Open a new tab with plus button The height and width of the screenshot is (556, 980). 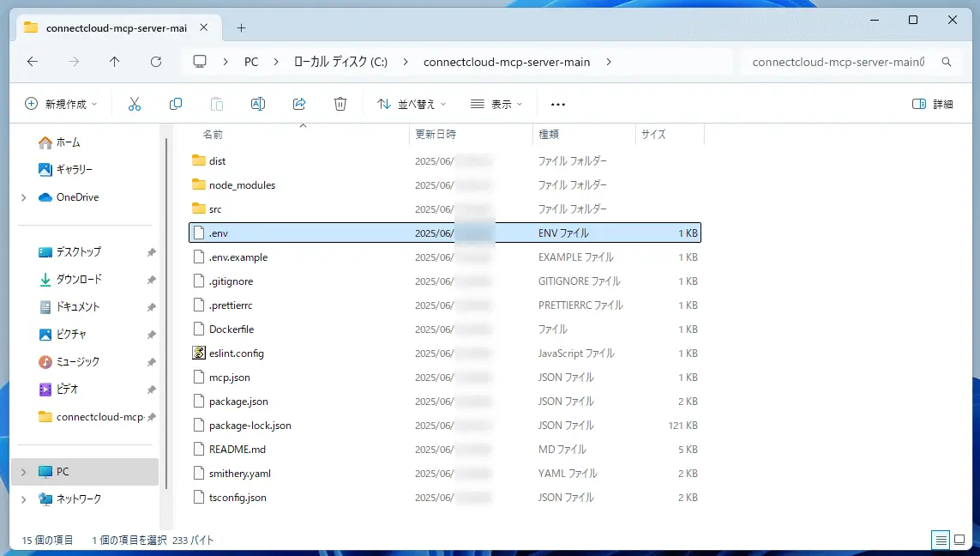241,27
